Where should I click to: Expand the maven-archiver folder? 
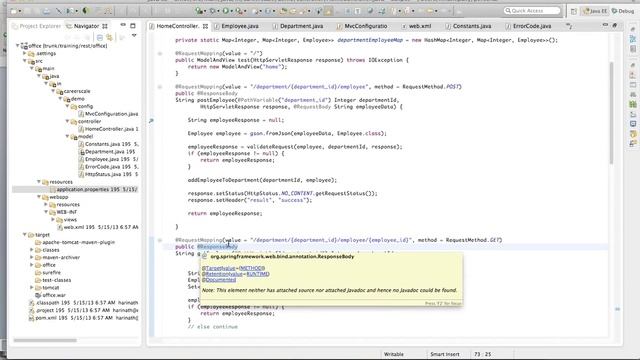(32, 257)
